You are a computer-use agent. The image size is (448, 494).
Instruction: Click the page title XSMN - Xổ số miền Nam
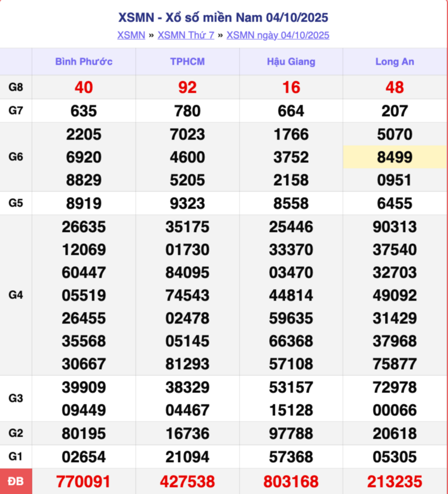(x=223, y=17)
